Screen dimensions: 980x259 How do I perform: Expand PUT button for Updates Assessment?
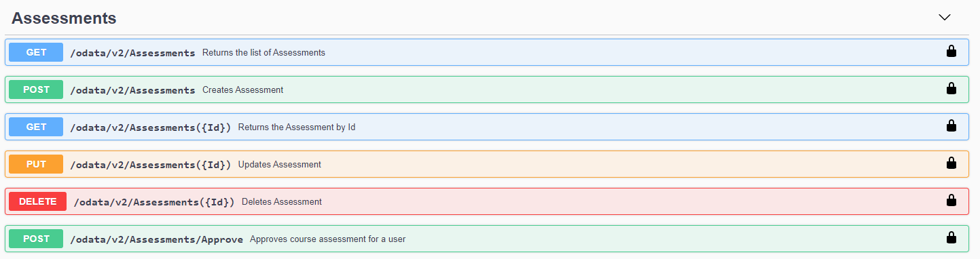[x=36, y=164]
